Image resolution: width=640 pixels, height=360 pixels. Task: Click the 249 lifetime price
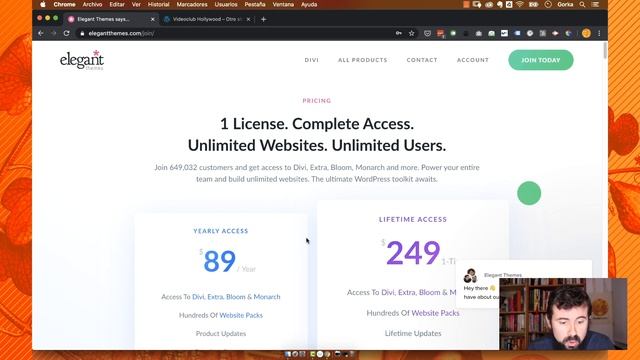tap(413, 253)
